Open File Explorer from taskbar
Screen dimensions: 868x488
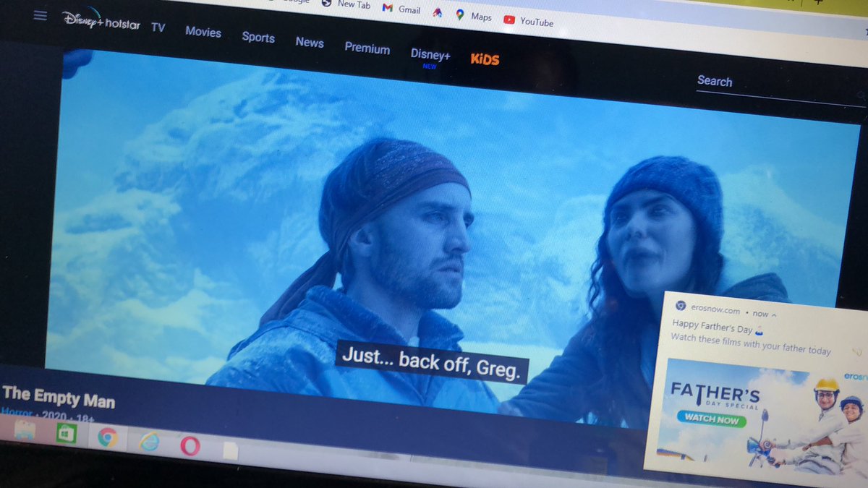coord(25,429)
